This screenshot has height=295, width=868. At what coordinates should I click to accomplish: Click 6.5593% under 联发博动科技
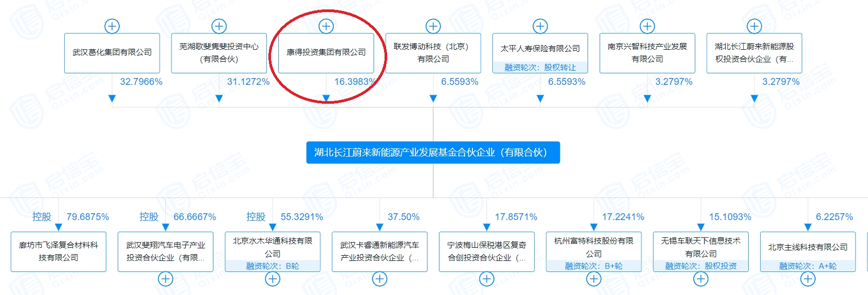click(459, 82)
